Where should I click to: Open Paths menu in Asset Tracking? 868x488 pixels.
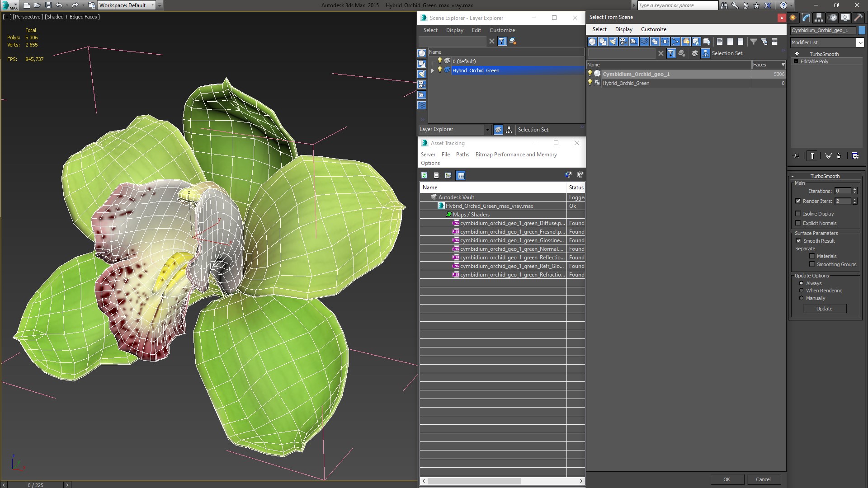click(462, 155)
